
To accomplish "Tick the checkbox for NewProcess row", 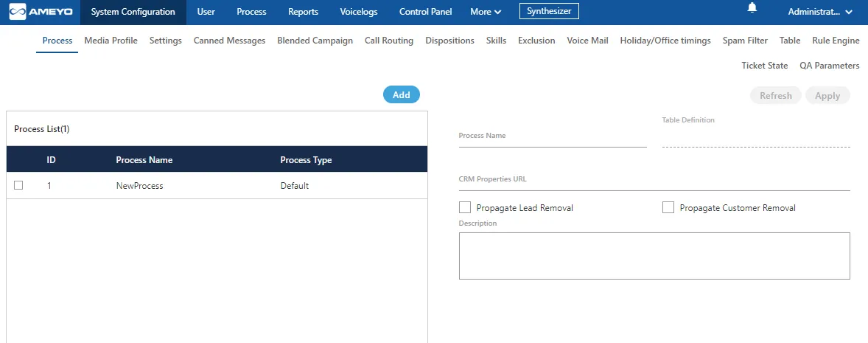I will tap(18, 186).
